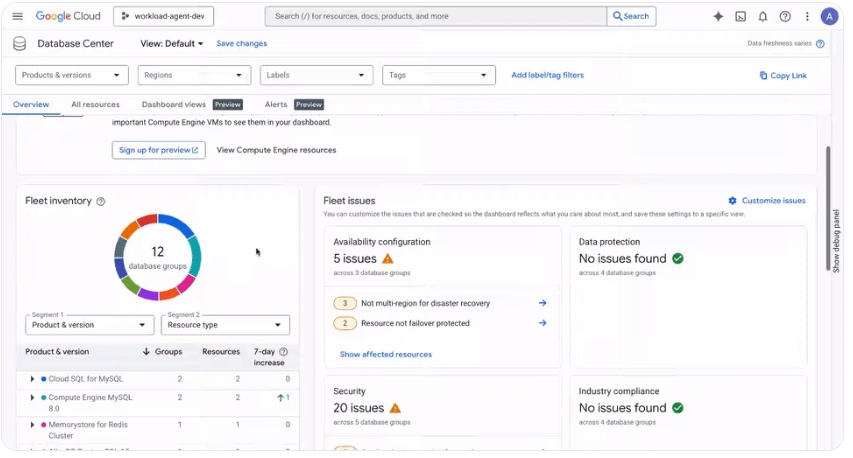Switch to the All resources tab
This screenshot has width=853, height=458.
click(95, 104)
